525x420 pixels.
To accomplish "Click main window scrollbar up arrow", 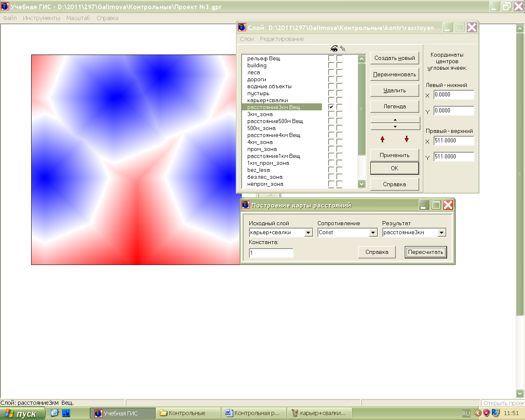I will point(520,28).
